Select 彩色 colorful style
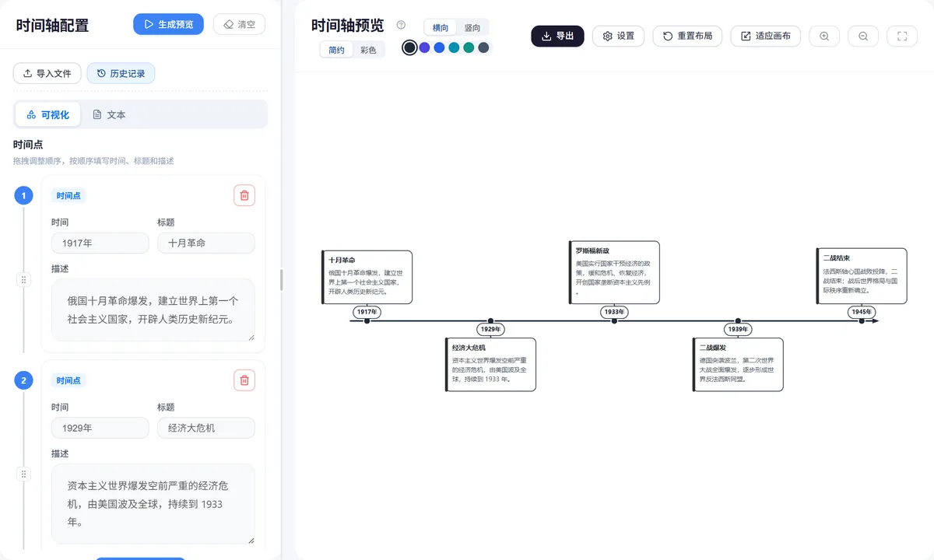 [368, 50]
